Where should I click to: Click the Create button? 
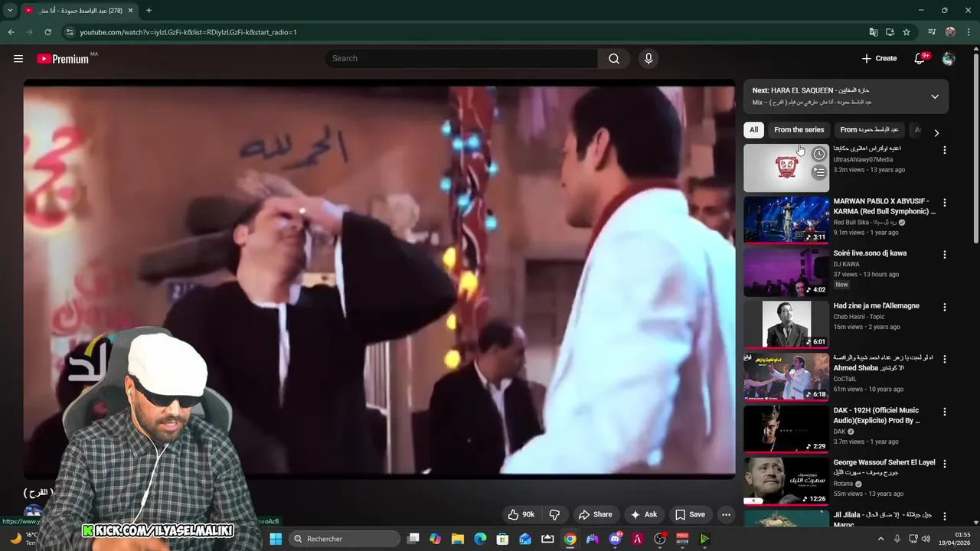tap(879, 58)
